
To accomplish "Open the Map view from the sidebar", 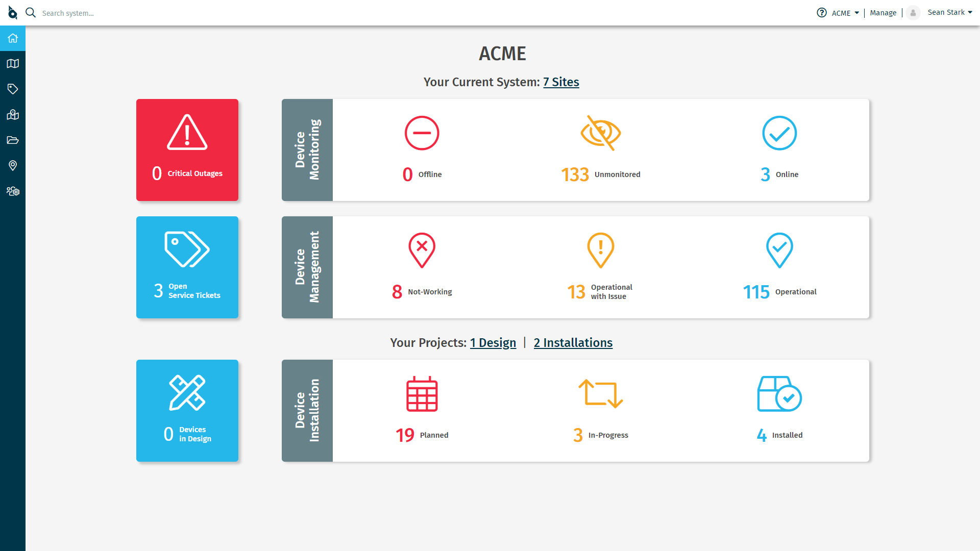I will 12,63.
